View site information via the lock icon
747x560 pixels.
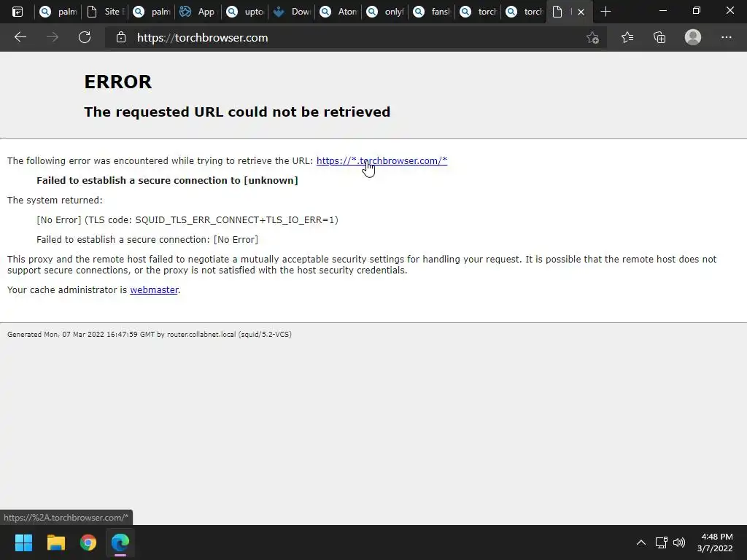[121, 37]
